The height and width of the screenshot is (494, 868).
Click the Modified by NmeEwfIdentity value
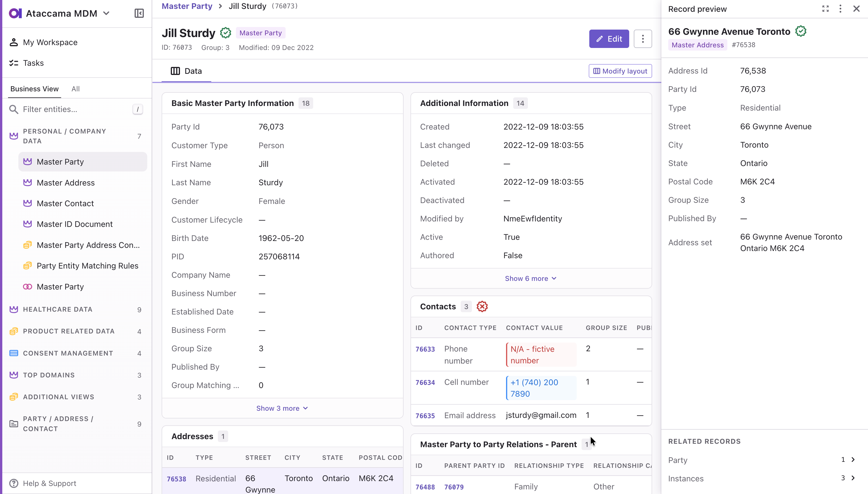[533, 219]
